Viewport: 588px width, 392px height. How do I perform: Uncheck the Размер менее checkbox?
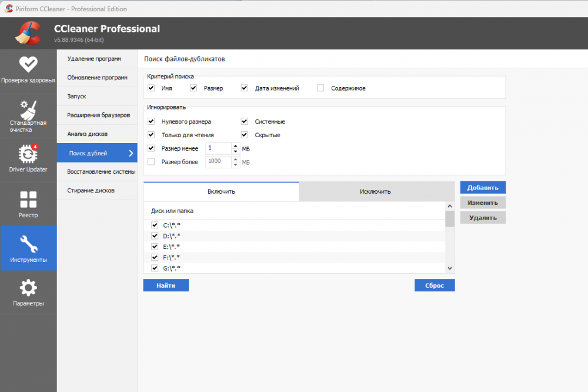click(151, 148)
